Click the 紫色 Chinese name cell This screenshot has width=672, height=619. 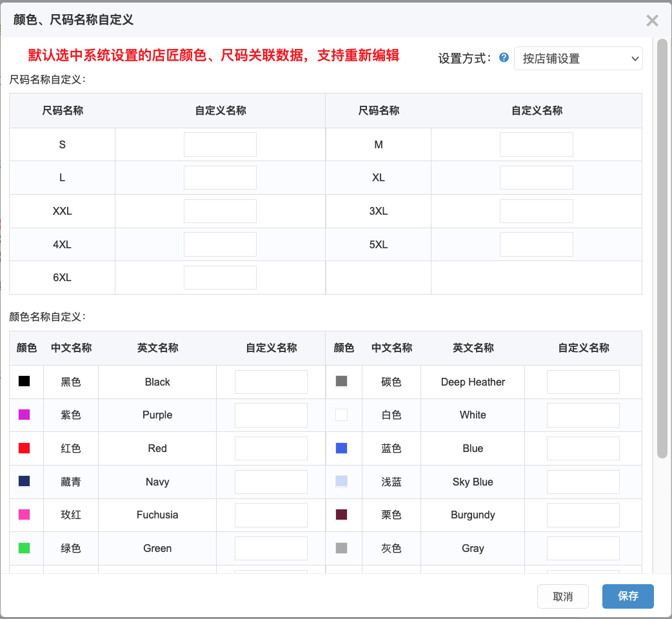71,415
